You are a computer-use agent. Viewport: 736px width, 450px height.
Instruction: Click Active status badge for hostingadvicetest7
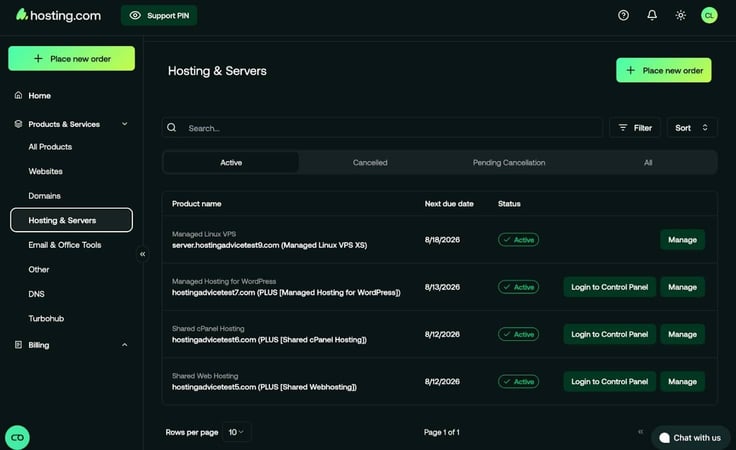pos(518,287)
